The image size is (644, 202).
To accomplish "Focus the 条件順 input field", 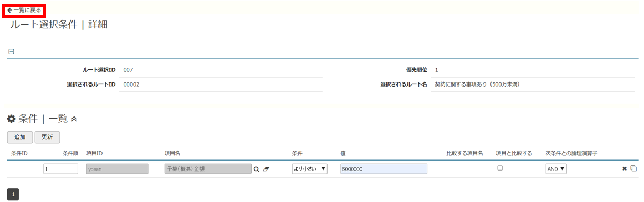I will (61, 169).
